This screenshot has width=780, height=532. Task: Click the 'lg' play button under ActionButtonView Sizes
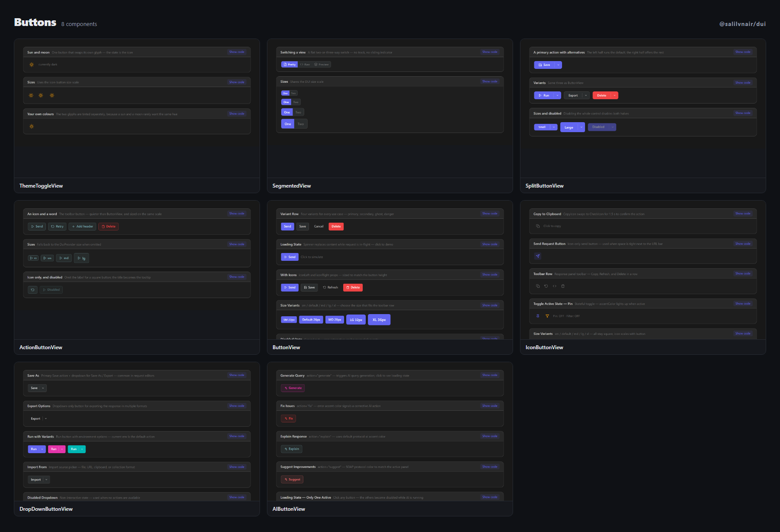click(x=81, y=258)
